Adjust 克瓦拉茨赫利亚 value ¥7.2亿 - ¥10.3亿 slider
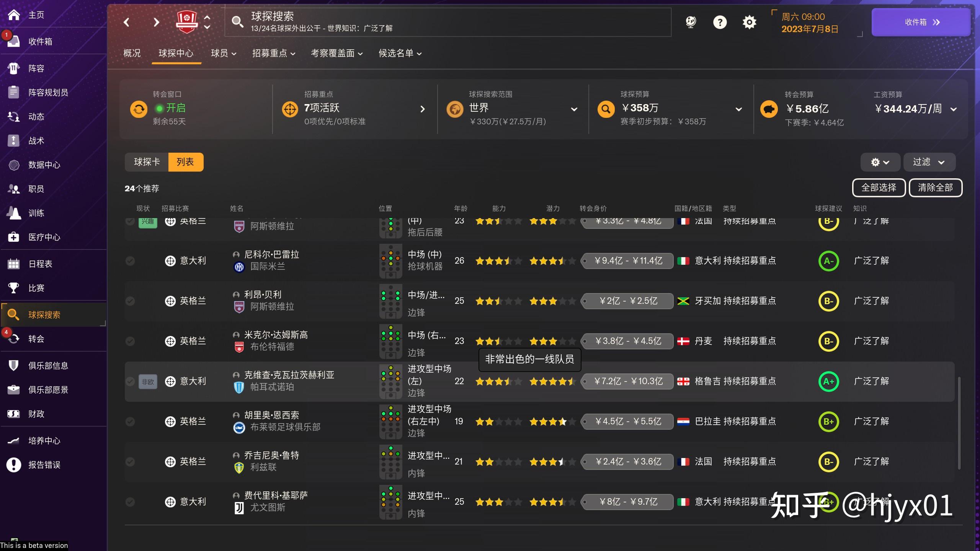Screen dimensions: 980x551 pos(627,381)
